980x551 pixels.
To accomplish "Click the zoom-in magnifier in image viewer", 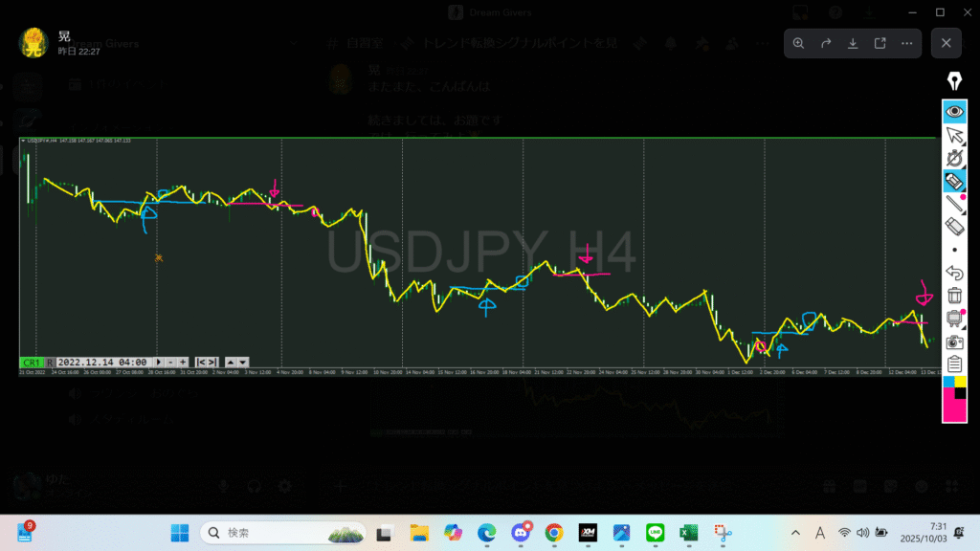I will [x=798, y=43].
